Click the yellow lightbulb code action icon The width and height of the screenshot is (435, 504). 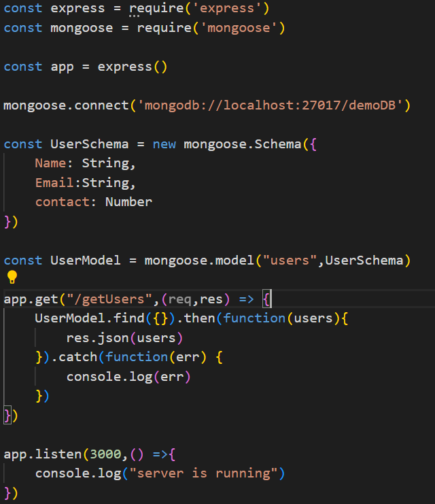point(11,278)
